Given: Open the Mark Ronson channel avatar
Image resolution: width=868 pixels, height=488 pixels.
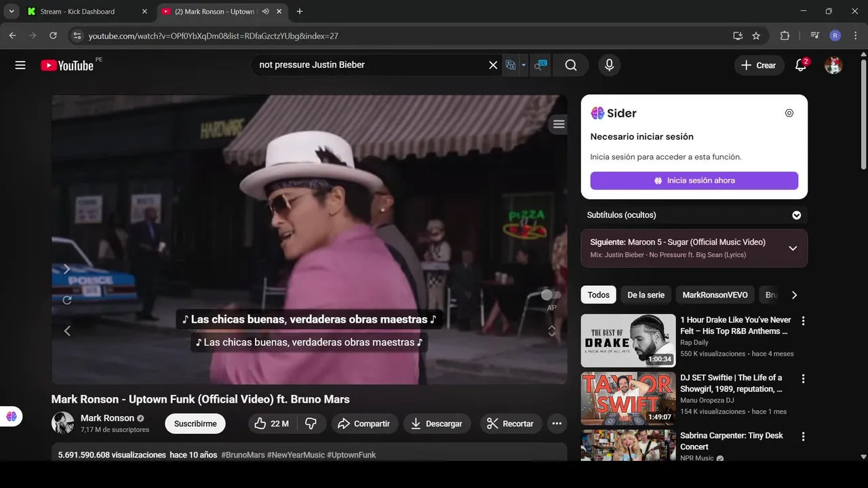Looking at the screenshot, I should [63, 423].
